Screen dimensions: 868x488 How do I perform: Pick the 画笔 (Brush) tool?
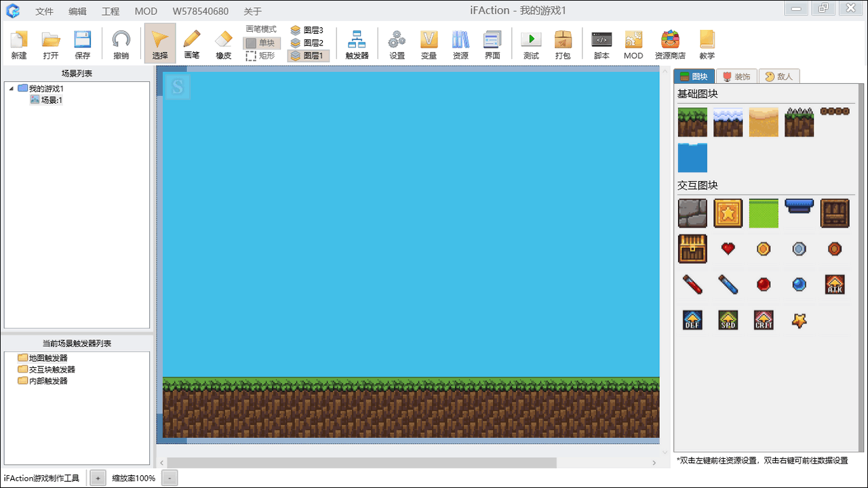pyautogui.click(x=192, y=45)
